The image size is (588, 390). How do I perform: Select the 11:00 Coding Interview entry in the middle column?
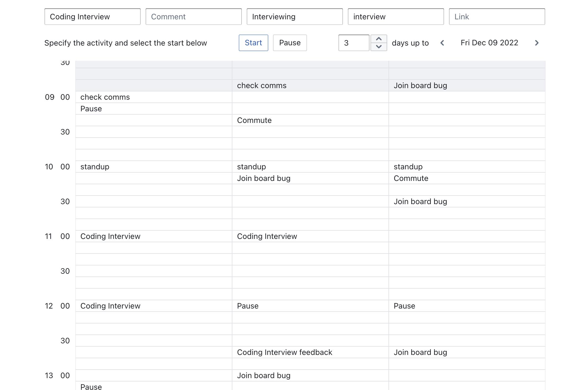click(267, 236)
